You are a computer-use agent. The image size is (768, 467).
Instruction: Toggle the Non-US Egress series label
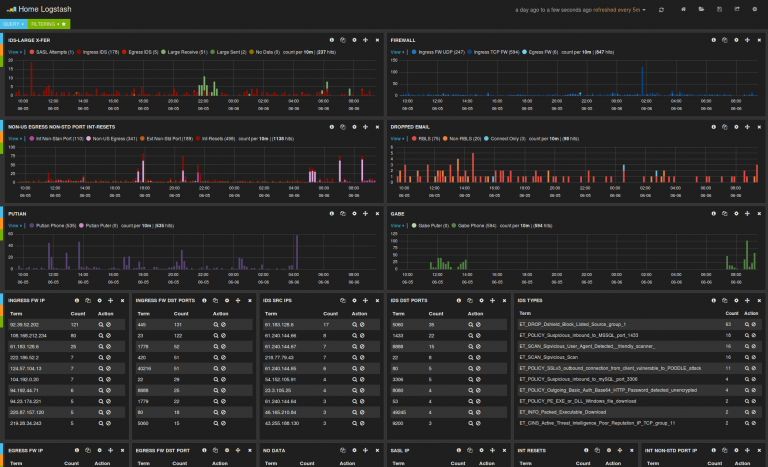point(115,139)
